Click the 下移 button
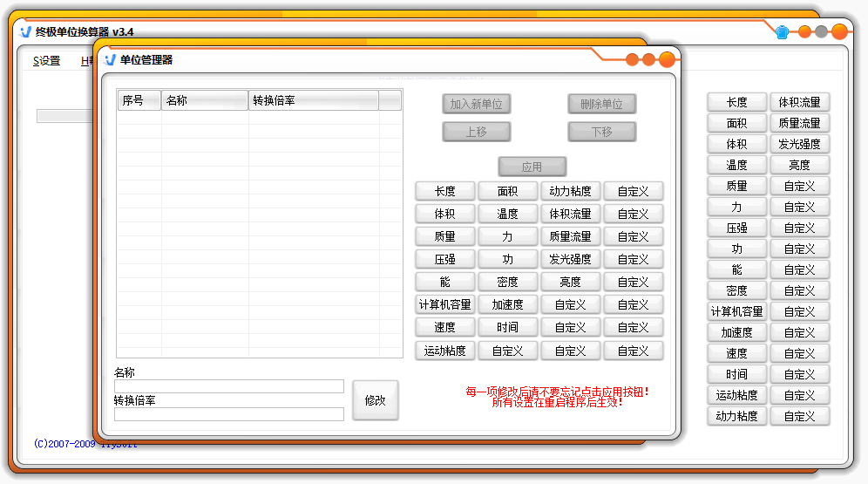 pos(601,132)
